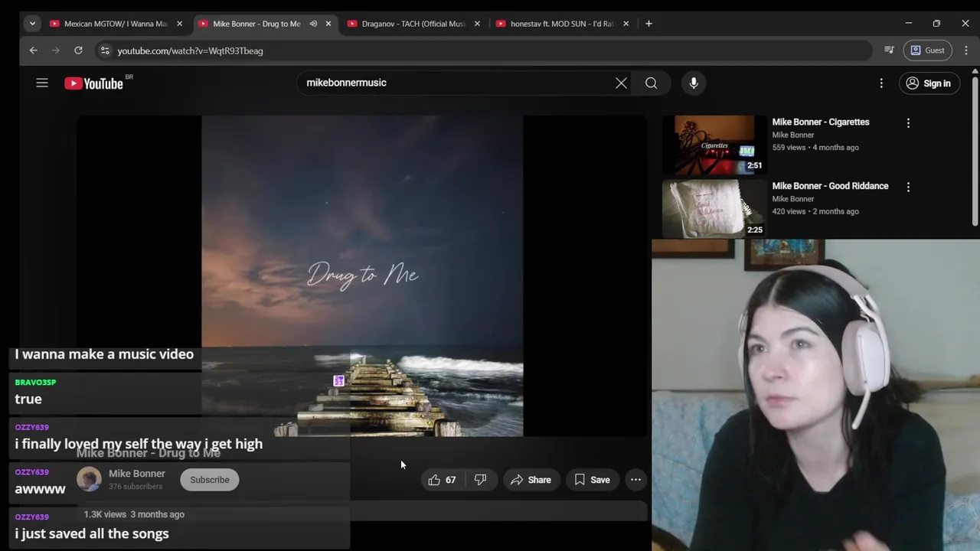This screenshot has height=551, width=980.
Task: Dislike the video with thumbs down
Action: (x=480, y=480)
